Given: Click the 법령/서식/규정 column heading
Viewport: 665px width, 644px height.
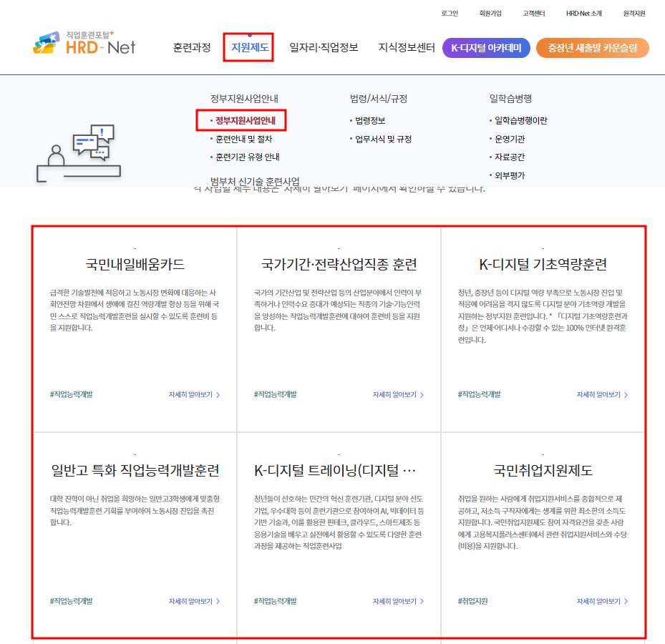Looking at the screenshot, I should pyautogui.click(x=378, y=99).
